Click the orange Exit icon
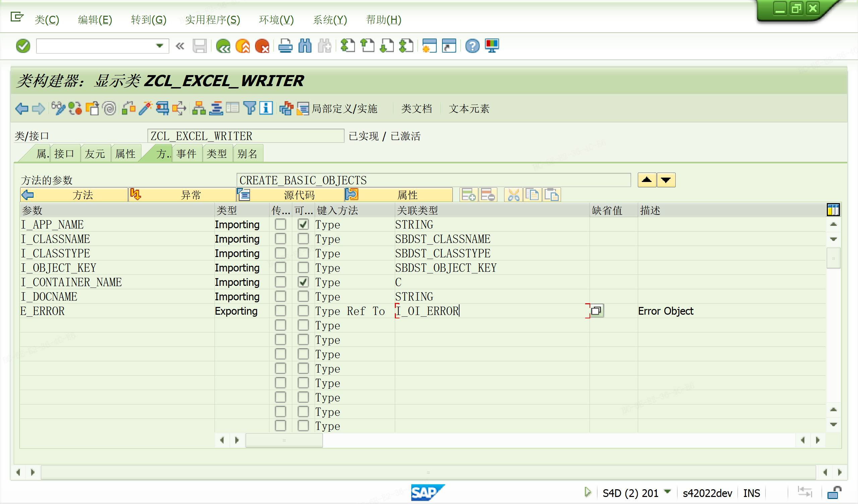Image resolution: width=858 pixels, height=504 pixels. pos(243,46)
